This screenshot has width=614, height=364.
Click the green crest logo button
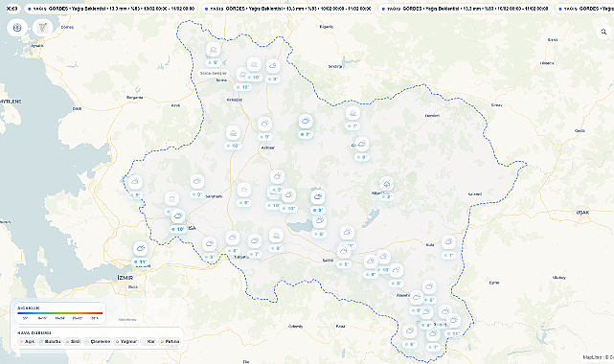point(43,28)
